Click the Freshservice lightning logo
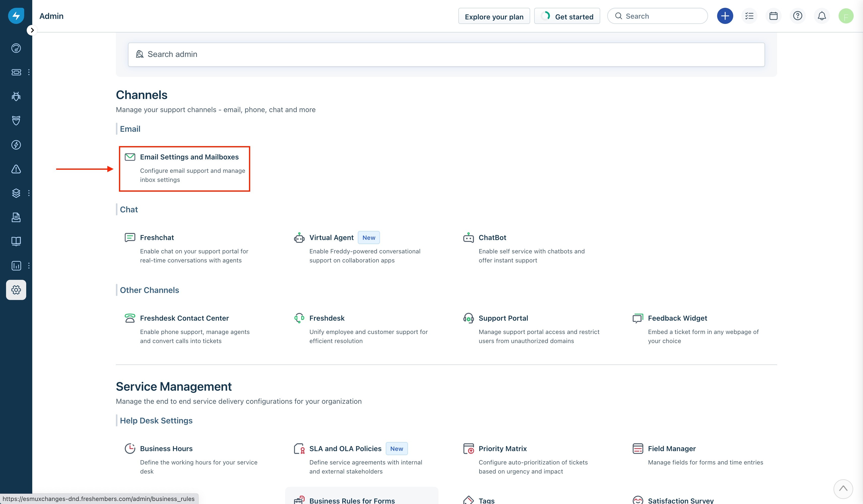 (x=16, y=16)
